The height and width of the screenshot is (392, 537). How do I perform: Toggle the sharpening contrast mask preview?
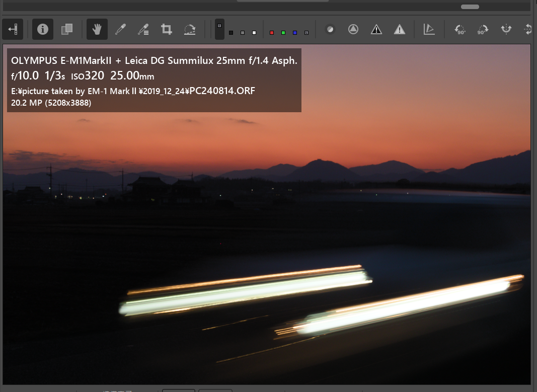click(x=353, y=29)
